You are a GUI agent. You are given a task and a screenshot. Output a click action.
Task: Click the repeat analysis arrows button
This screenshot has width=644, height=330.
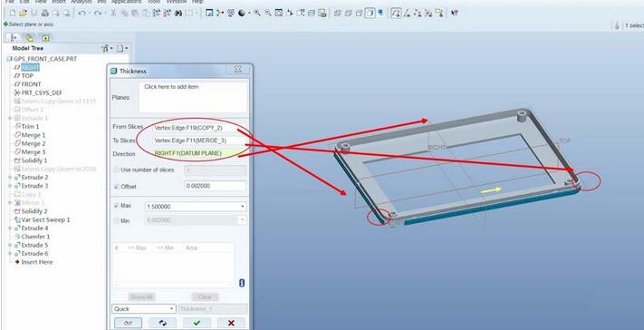pos(163,323)
